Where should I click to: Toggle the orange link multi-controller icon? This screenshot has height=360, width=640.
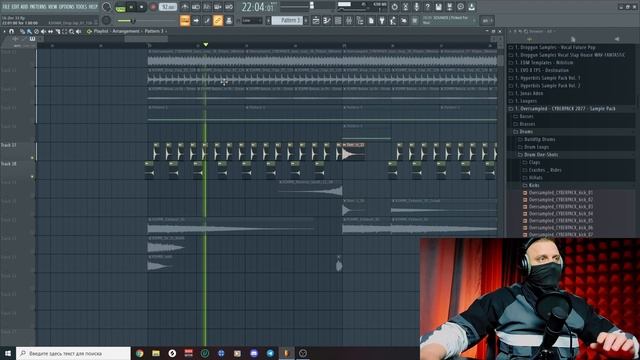(x=218, y=20)
